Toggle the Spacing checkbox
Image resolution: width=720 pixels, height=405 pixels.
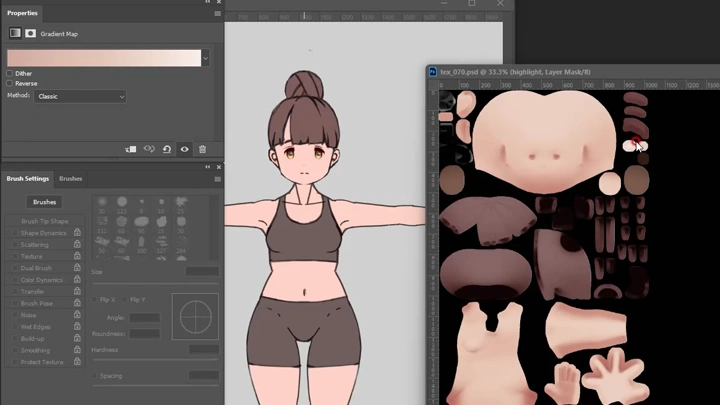pyautogui.click(x=95, y=376)
